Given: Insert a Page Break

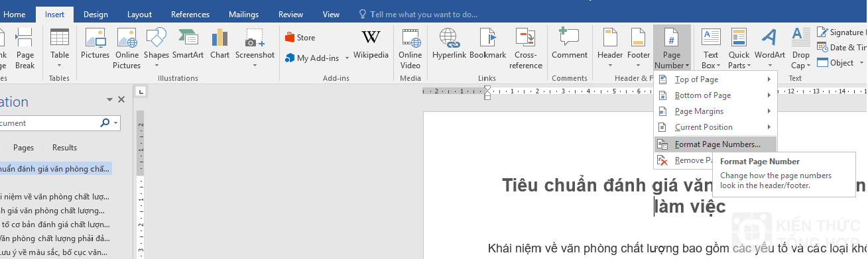Looking at the screenshot, I should [25, 48].
